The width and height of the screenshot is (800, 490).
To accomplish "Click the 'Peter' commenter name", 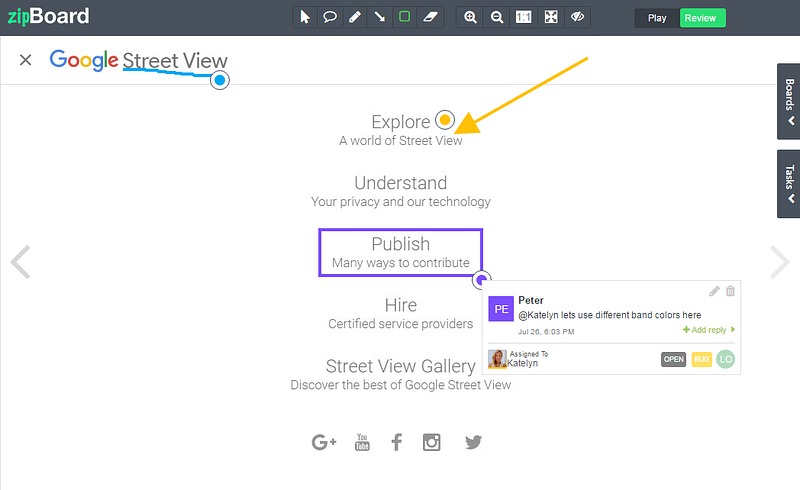I will 531,300.
